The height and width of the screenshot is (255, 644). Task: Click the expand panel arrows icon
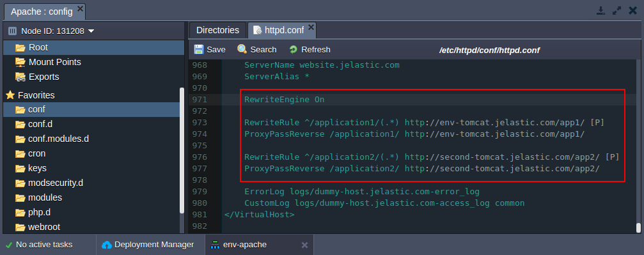tap(617, 11)
